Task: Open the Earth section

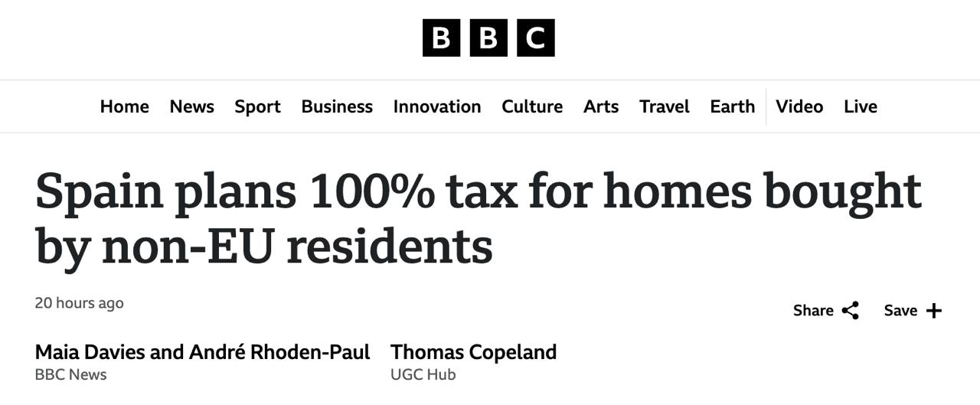Action: pos(732,106)
